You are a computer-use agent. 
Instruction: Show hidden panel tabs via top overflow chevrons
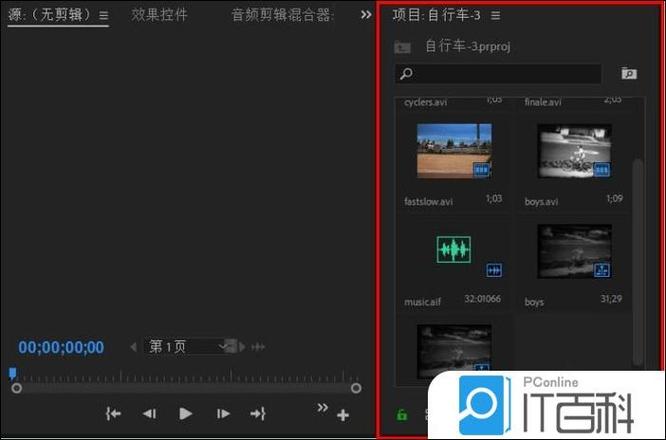(x=366, y=15)
